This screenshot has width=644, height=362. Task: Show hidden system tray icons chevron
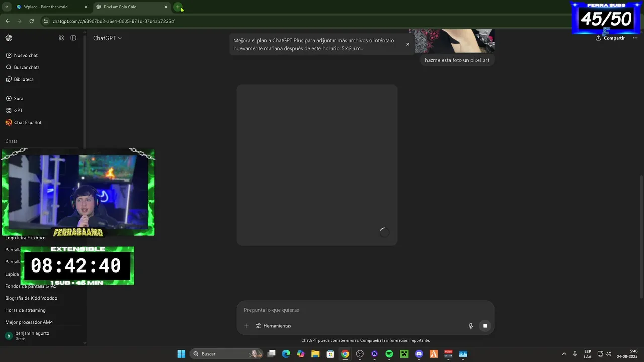(x=564, y=354)
